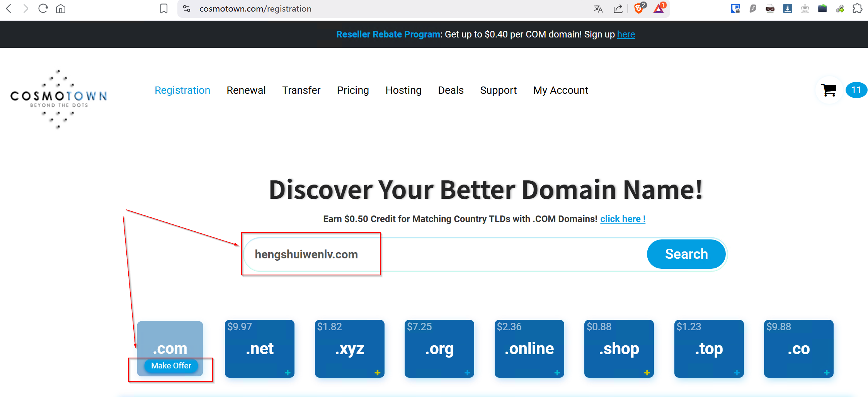Bookmark this page with the bookmark icon
This screenshot has height=397, width=868.
(164, 8)
